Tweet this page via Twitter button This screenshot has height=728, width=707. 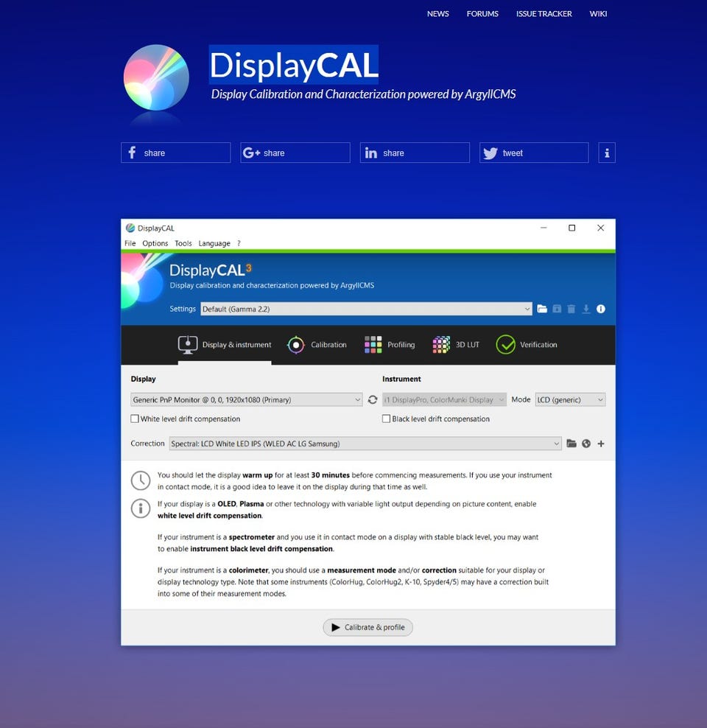click(x=534, y=153)
